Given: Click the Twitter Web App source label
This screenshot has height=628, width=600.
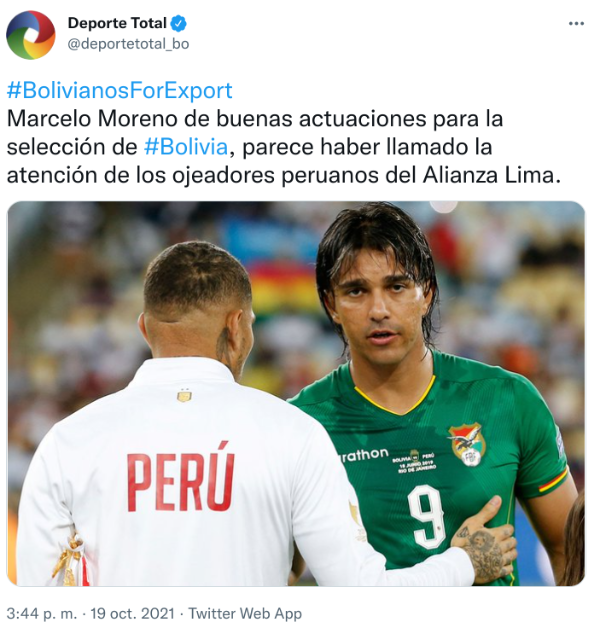Looking at the screenshot, I should (245, 613).
